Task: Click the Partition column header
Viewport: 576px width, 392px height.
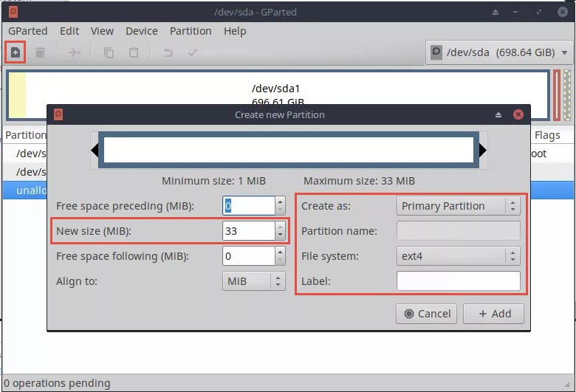Action: tap(25, 135)
